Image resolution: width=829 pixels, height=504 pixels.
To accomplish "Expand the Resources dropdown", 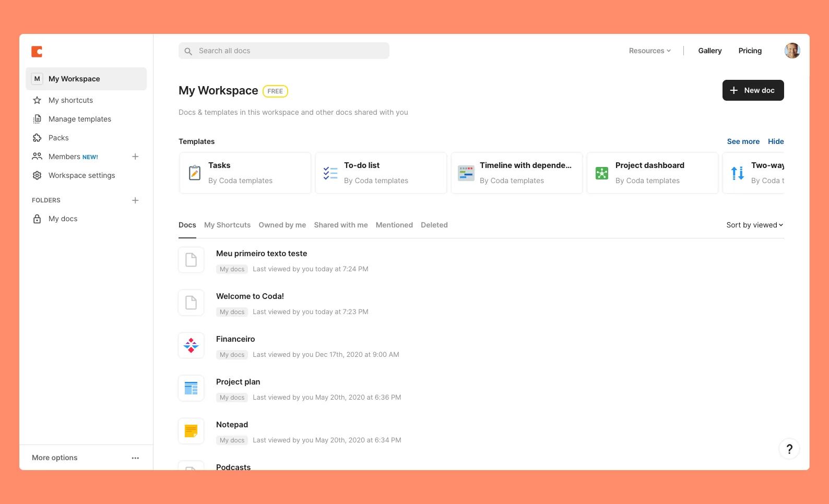I will click(649, 51).
